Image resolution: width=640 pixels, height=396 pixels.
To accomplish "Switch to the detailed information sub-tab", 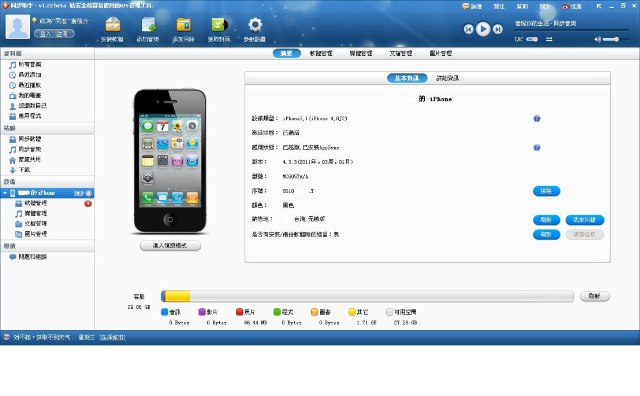I will click(x=447, y=78).
